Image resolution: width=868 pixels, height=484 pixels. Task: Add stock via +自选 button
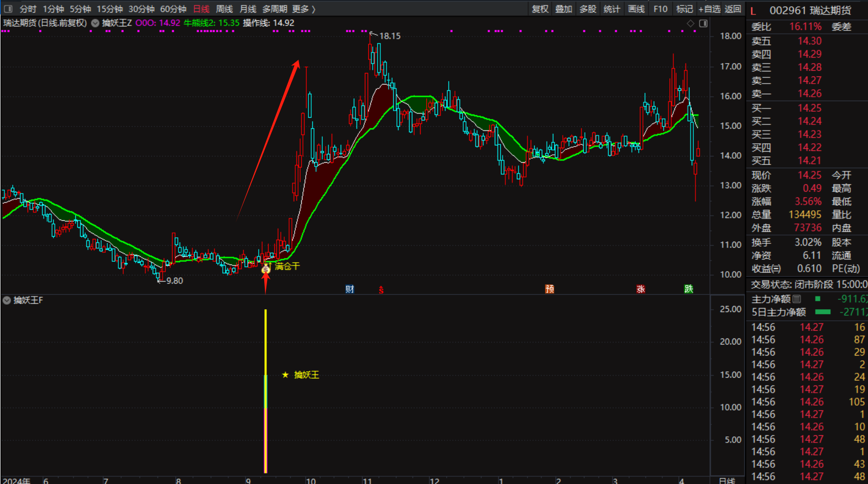tap(709, 9)
